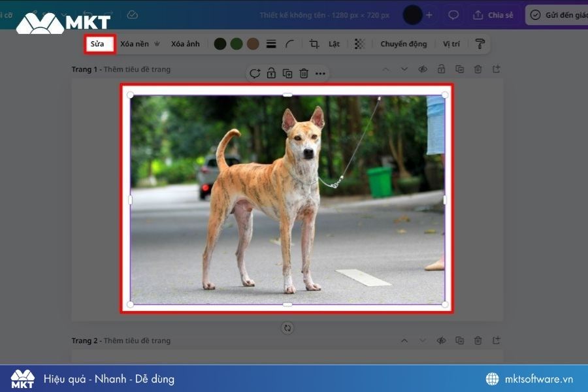Hide Trang 1 using the eye icon
The height and width of the screenshot is (392, 588).
[x=423, y=69]
